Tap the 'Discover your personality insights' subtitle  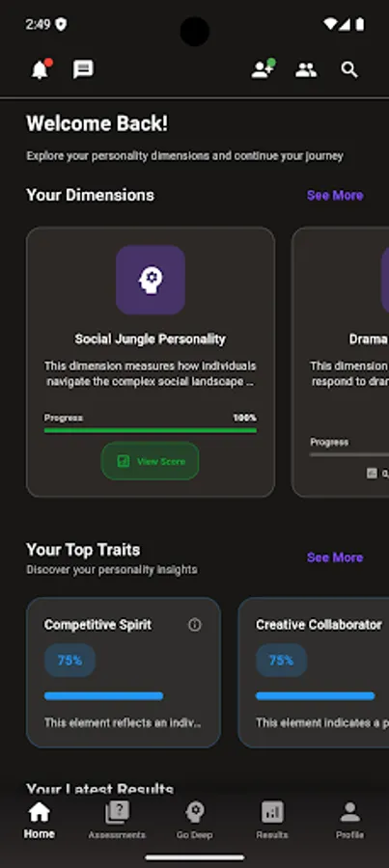pyautogui.click(x=111, y=570)
